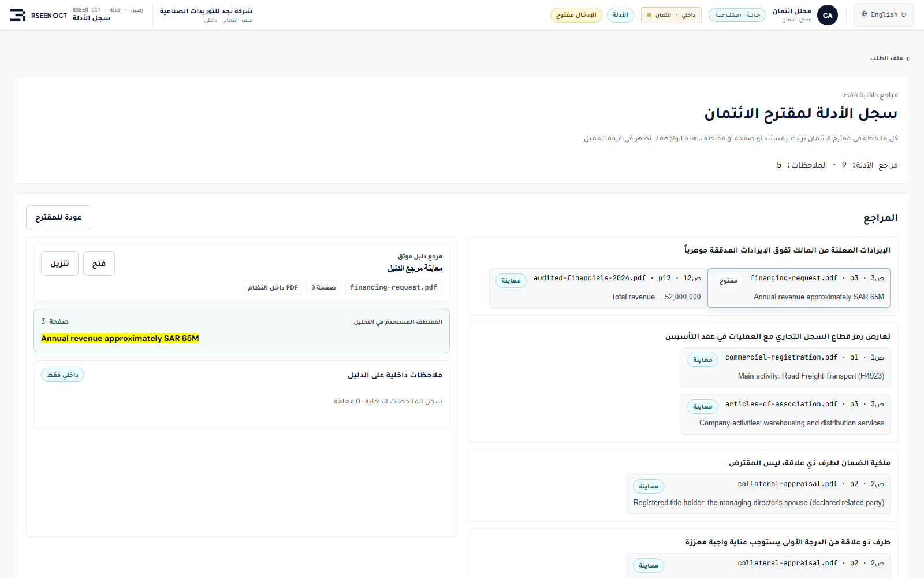Click the داخلي فقط badge in notes panel
Screen dimensions: 924x578
click(62, 375)
